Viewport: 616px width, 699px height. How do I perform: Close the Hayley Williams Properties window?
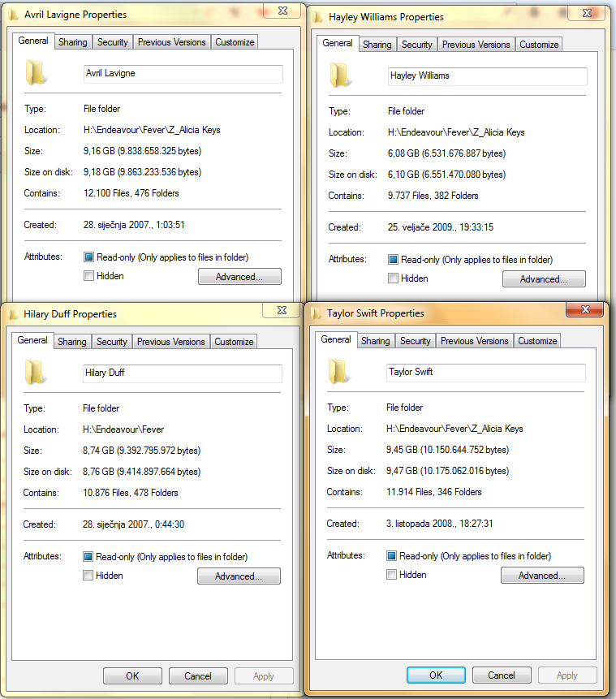pos(587,13)
